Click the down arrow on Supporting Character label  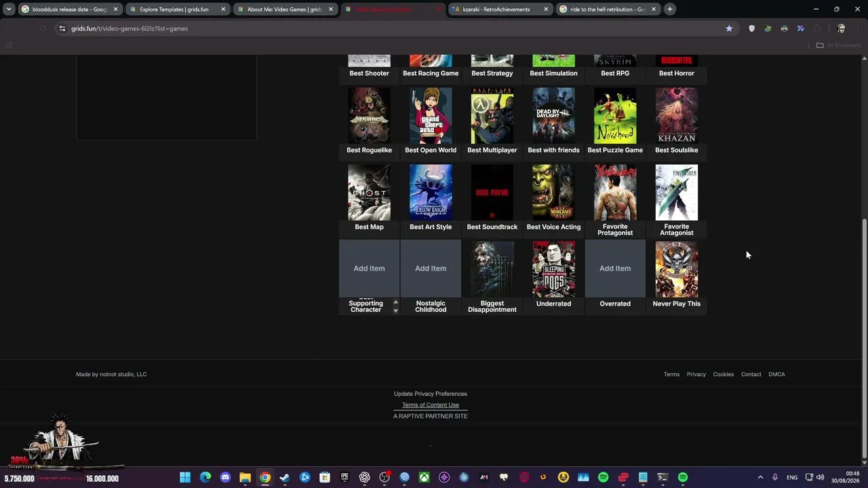coord(395,310)
